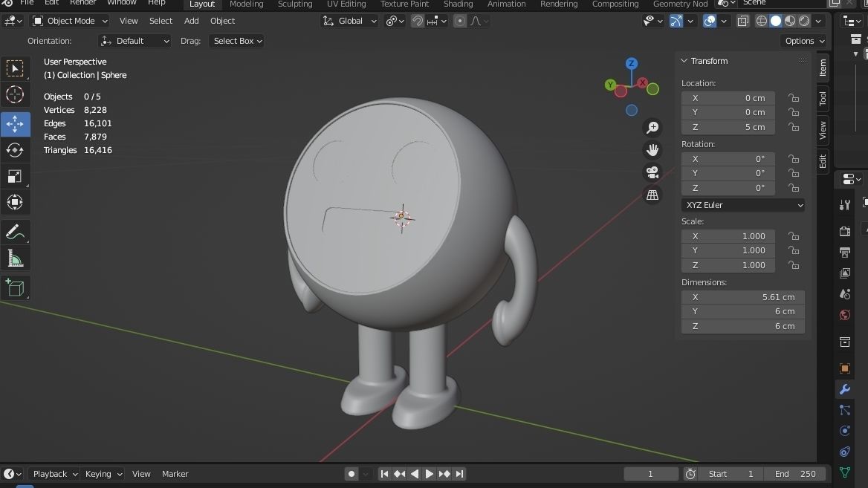Activate the Scale tool
The width and height of the screenshot is (868, 488).
(x=15, y=177)
